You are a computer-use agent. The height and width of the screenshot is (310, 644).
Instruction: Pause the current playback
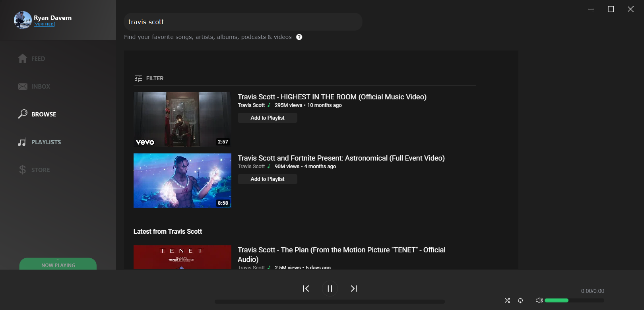[x=330, y=289]
